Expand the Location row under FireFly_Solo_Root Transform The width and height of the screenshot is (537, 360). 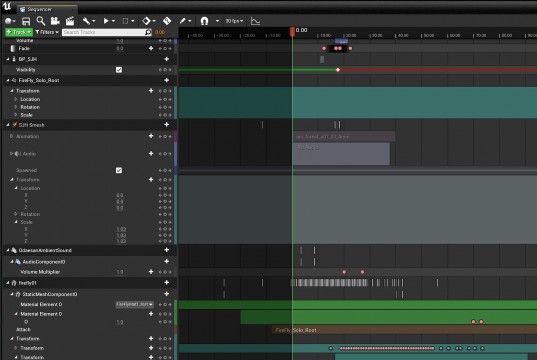[x=16, y=99]
